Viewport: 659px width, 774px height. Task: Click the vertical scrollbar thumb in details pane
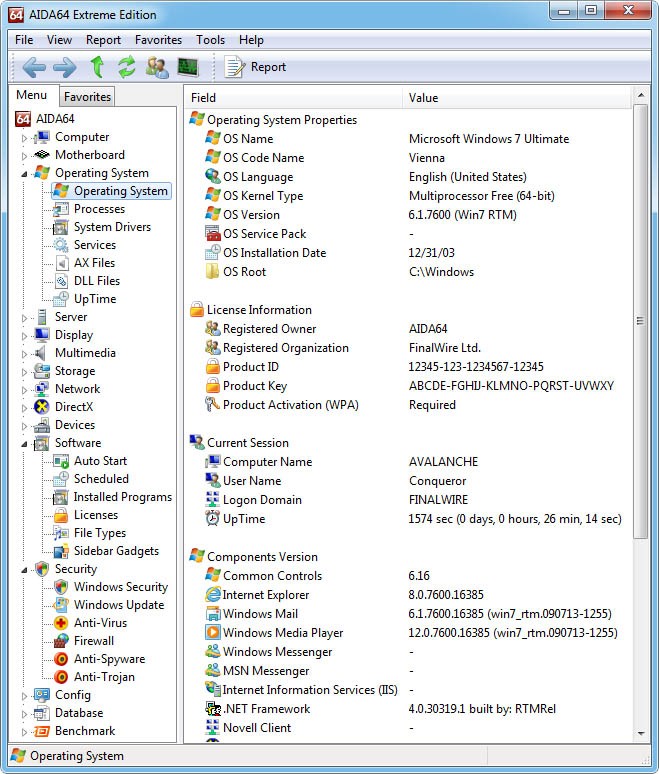coord(641,321)
